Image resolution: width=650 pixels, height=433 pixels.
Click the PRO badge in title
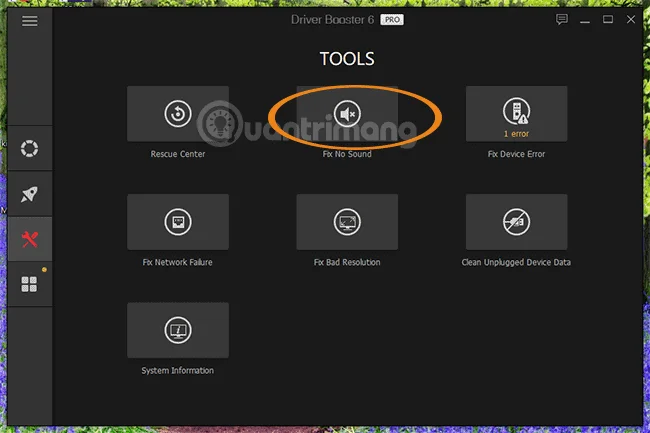point(392,20)
